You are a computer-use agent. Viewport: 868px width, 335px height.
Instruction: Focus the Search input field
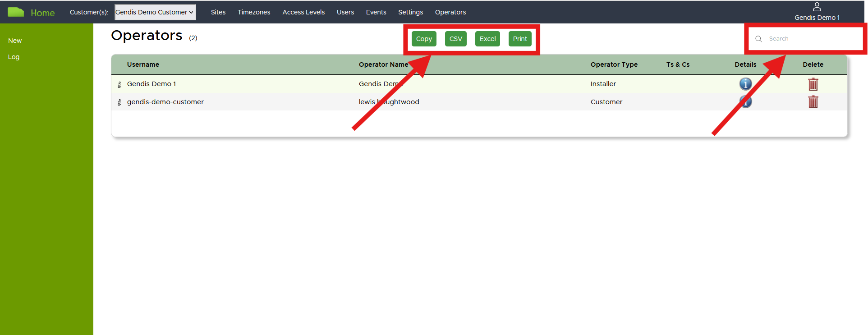[812, 39]
